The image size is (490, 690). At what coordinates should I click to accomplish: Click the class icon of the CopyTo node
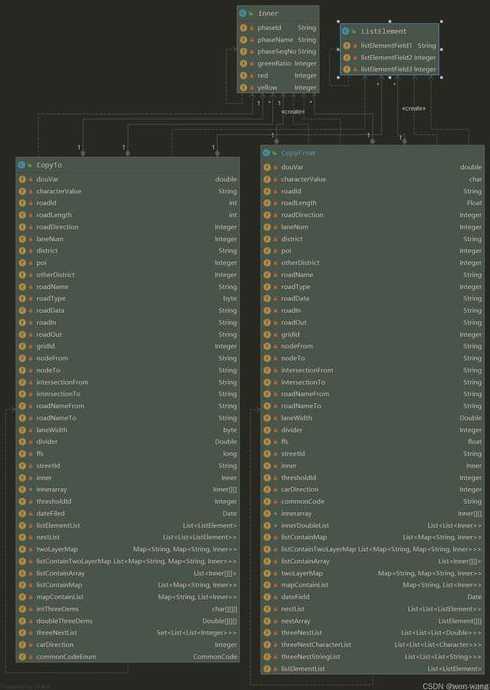click(x=22, y=165)
